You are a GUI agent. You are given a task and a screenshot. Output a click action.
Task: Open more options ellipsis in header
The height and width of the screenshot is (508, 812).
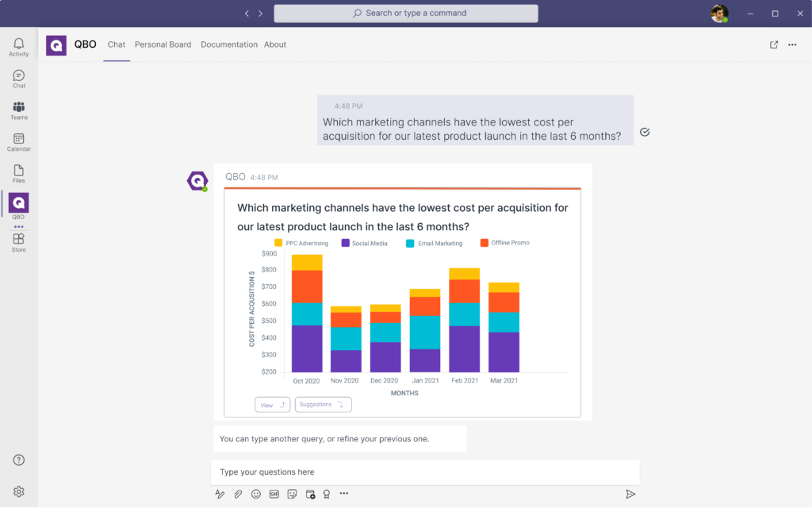[792, 44]
